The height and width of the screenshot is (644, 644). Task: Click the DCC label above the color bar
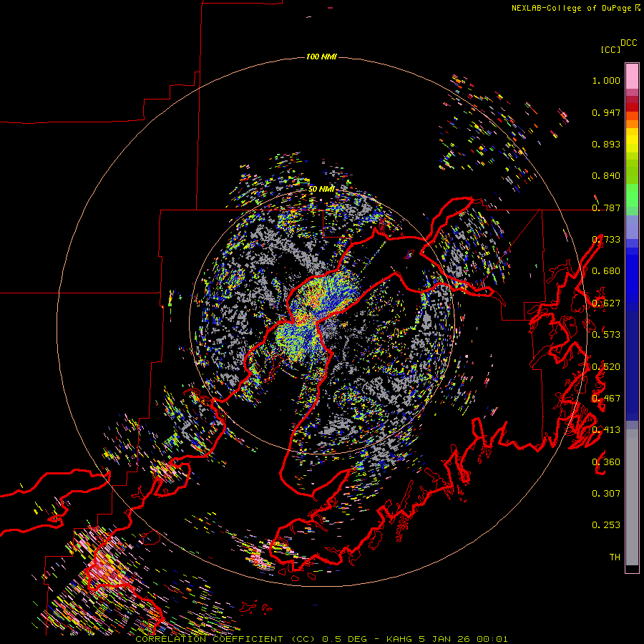pyautogui.click(x=629, y=43)
